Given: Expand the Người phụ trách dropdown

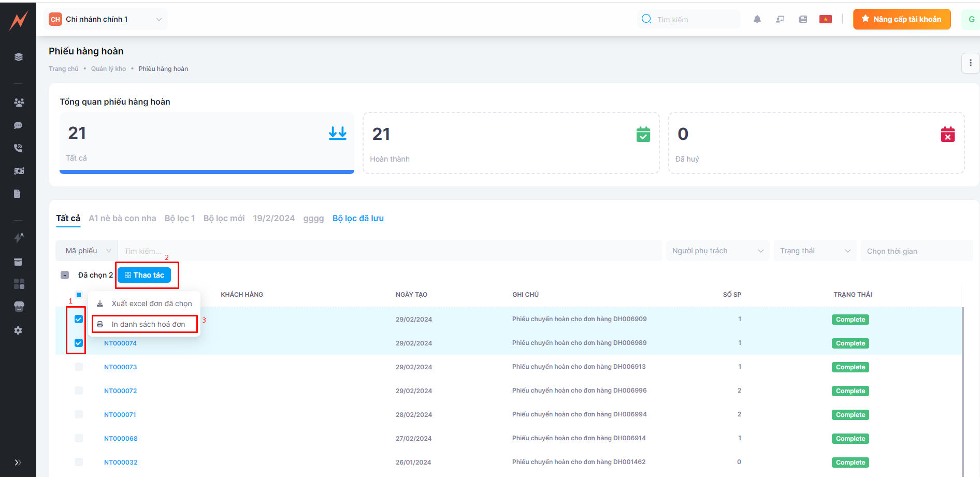Looking at the screenshot, I should [x=717, y=251].
